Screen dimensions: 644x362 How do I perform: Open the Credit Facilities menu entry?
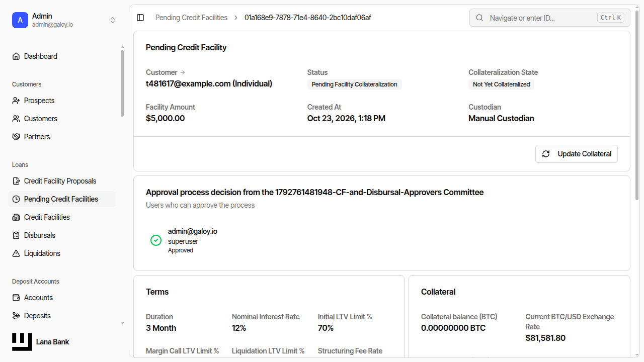click(62, 217)
